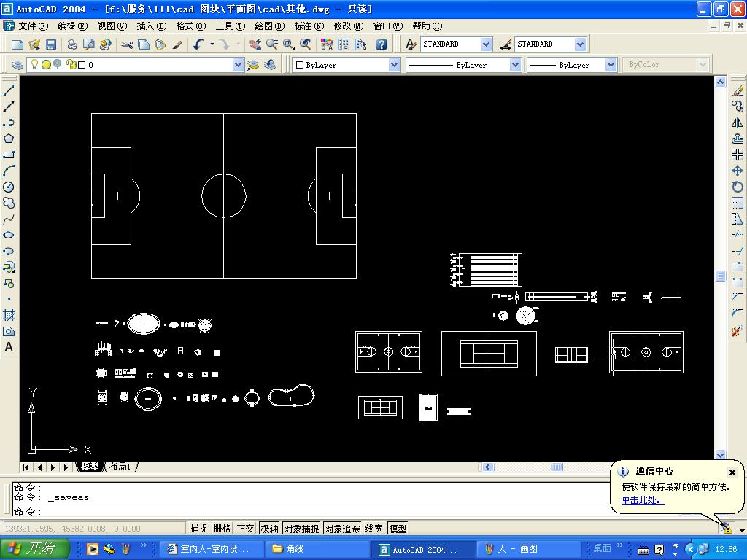747x560 pixels.
Task: Open the 修改(M) menu
Action: (x=348, y=26)
